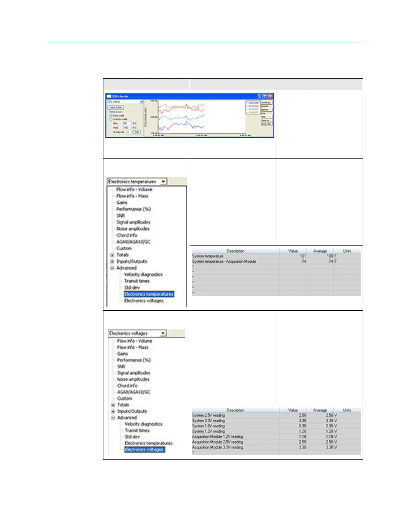Click the System 3.3V reading row
The image size is (411, 532).
276,421
